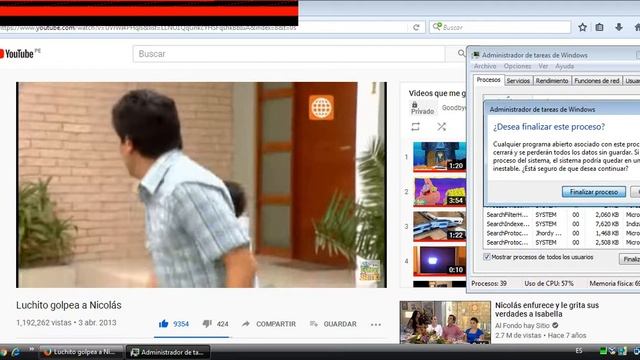
Task: Open Ver menu in Task Manager
Action: [x=543, y=66]
